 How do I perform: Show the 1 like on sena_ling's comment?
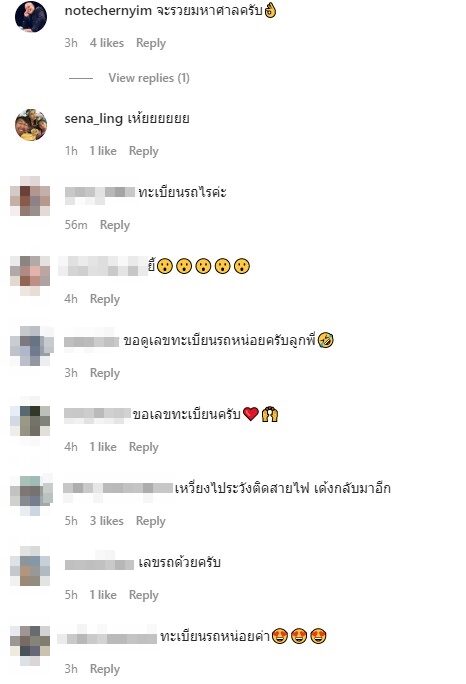point(103,151)
